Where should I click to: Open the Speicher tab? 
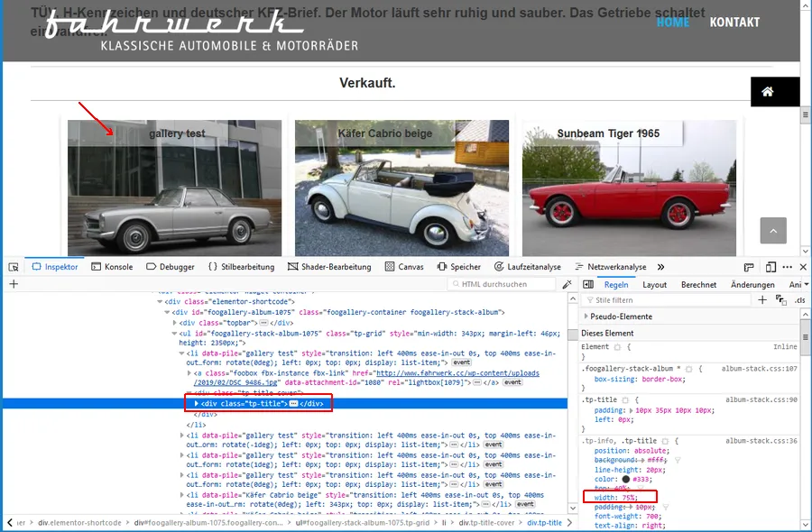coord(459,267)
